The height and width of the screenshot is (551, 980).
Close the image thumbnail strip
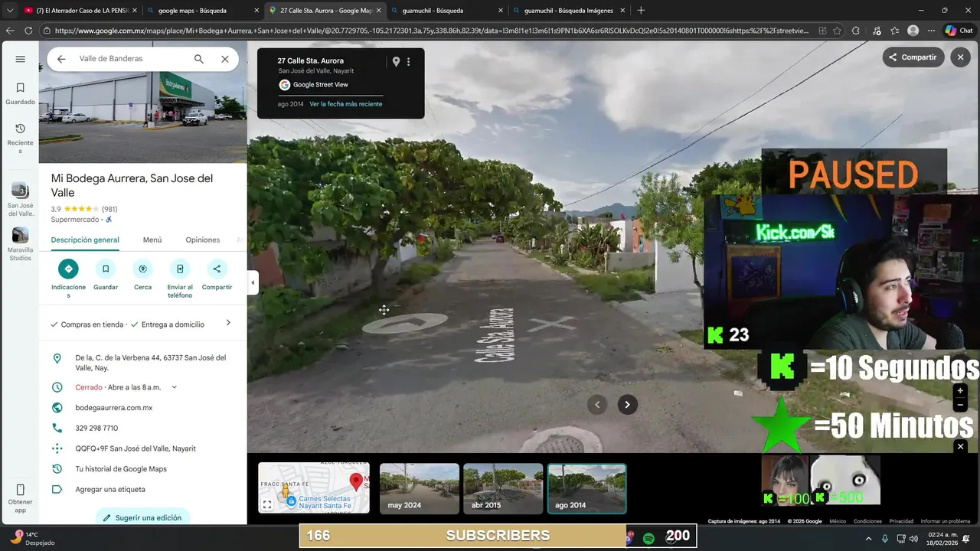click(960, 446)
